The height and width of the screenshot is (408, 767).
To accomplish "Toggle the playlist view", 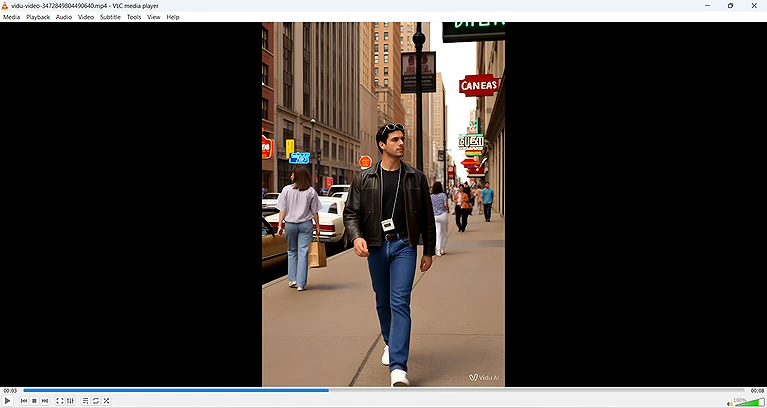I will [85, 401].
